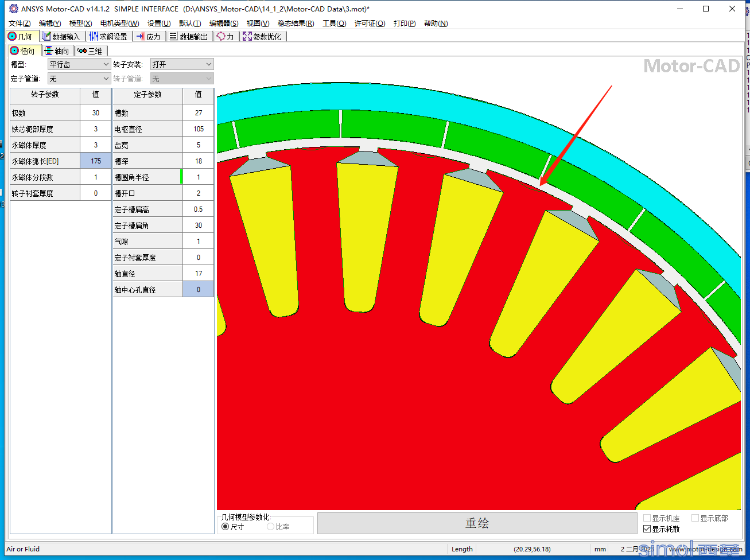
Task: Click the 转子参数 column header
Action: 45,95
